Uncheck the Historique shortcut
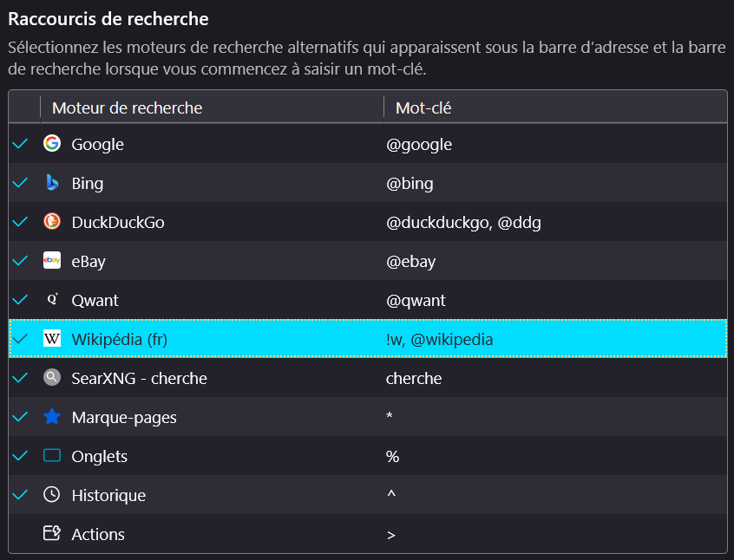734x560 pixels. pyautogui.click(x=21, y=495)
